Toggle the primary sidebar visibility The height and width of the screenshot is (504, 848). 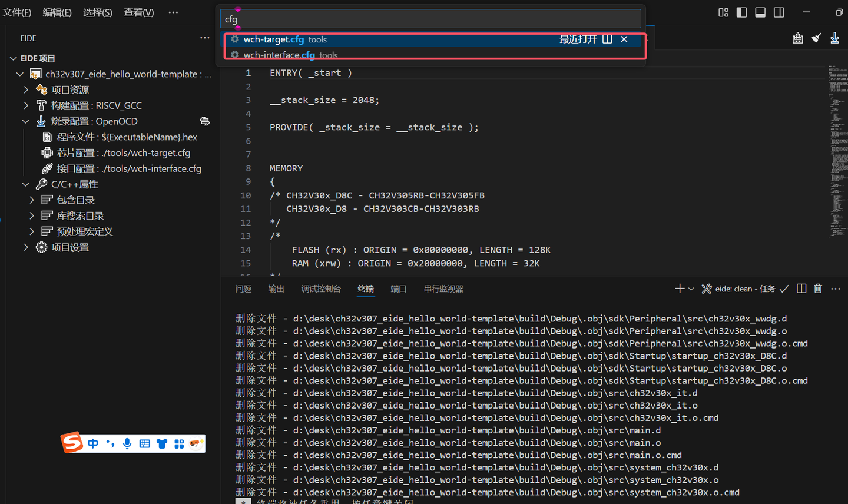[x=741, y=12]
